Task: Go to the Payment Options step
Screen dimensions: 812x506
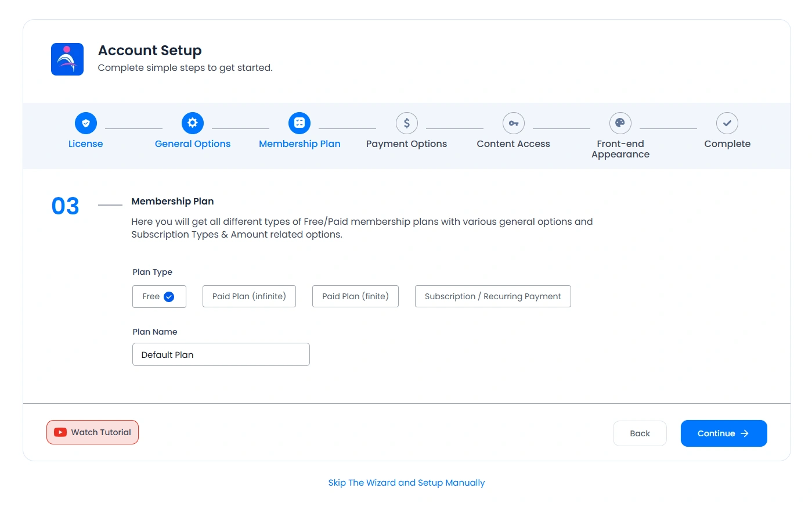Action: pyautogui.click(x=406, y=143)
